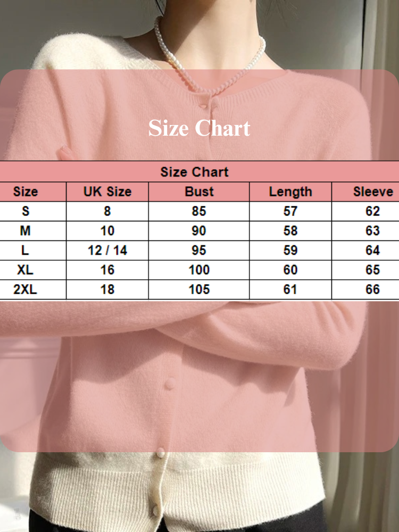Select the "Sleeve" column header
The image size is (399, 532).
[x=372, y=192]
